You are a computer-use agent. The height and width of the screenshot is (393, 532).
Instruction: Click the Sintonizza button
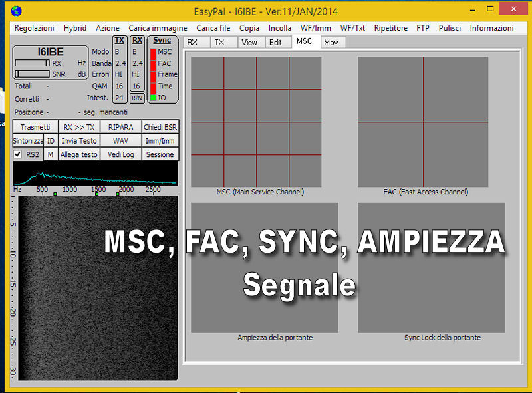(x=28, y=140)
